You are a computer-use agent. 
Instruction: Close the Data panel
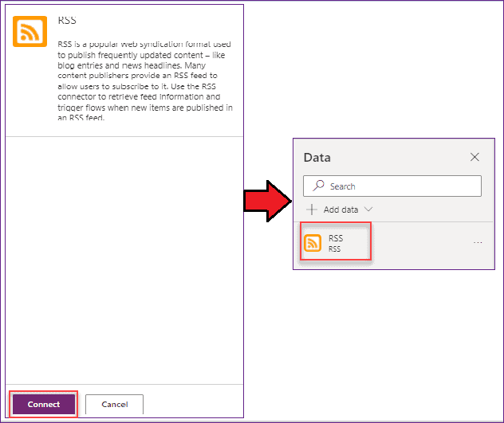(474, 157)
